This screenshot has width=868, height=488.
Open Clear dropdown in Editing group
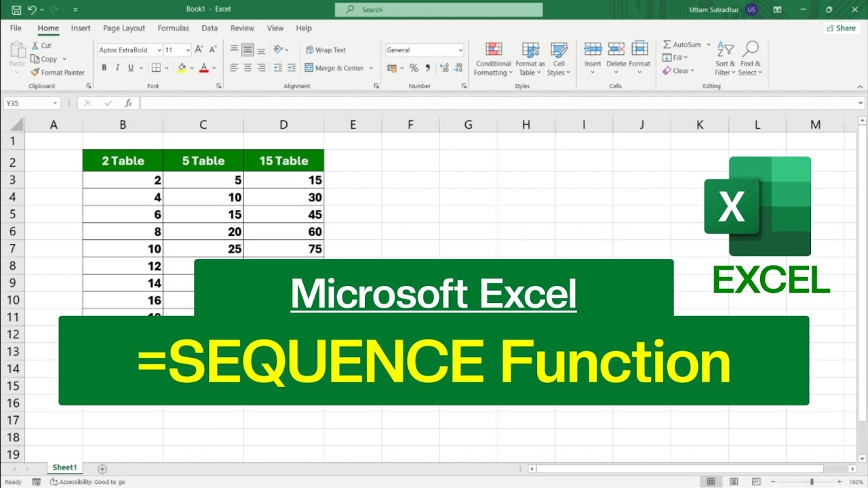[x=678, y=70]
